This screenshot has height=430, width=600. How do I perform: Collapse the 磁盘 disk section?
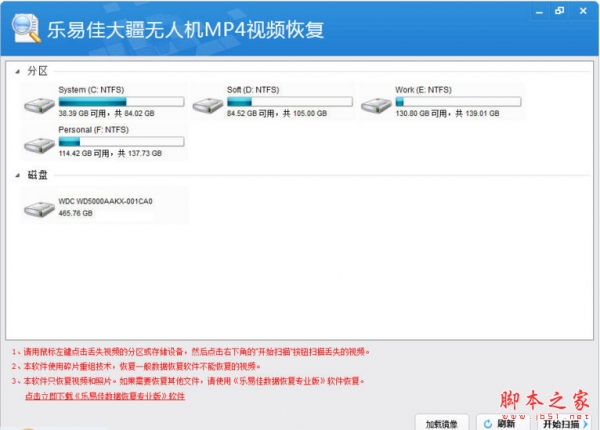click(17, 176)
